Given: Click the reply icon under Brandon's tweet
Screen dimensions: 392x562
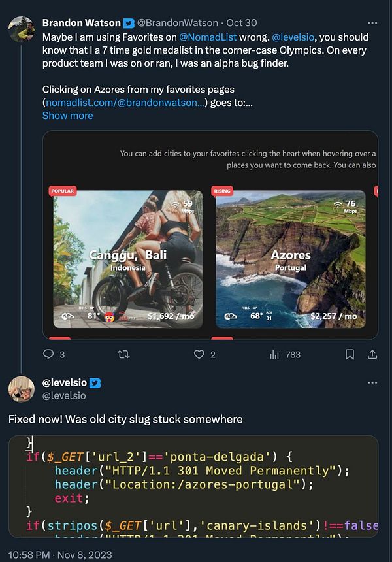Looking at the screenshot, I should coord(48,354).
